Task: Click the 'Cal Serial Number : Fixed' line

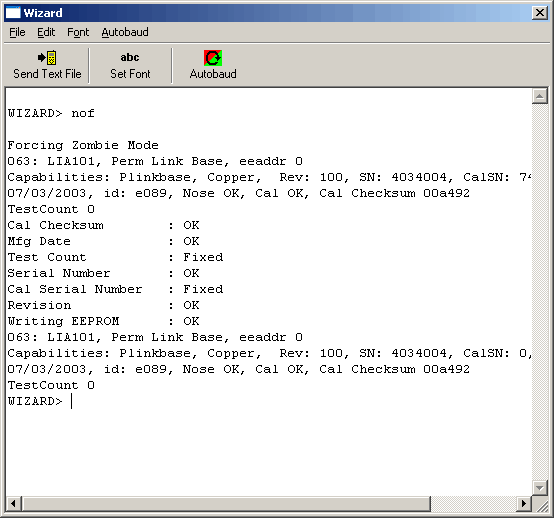Action: coord(115,289)
